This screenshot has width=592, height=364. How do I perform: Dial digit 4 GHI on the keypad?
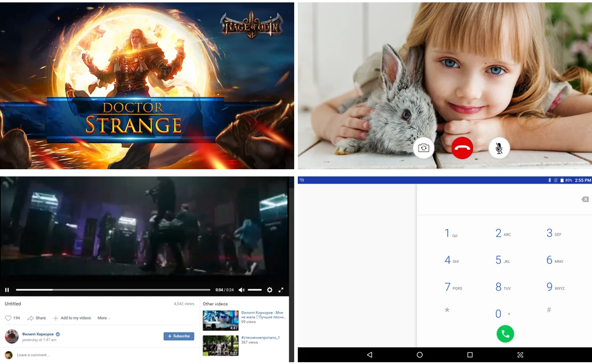tap(452, 260)
